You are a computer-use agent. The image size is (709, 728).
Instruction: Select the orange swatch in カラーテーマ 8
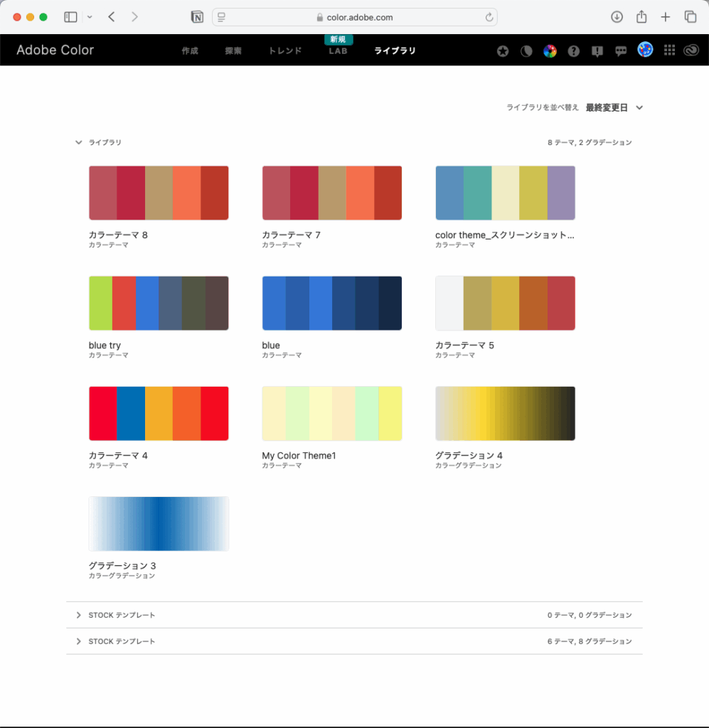[x=186, y=193]
